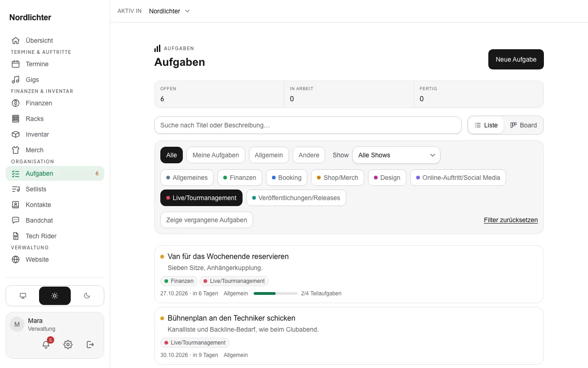Viewport: 588px width, 368px height.
Task: Open the Alle Shows dropdown
Action: [x=396, y=155]
